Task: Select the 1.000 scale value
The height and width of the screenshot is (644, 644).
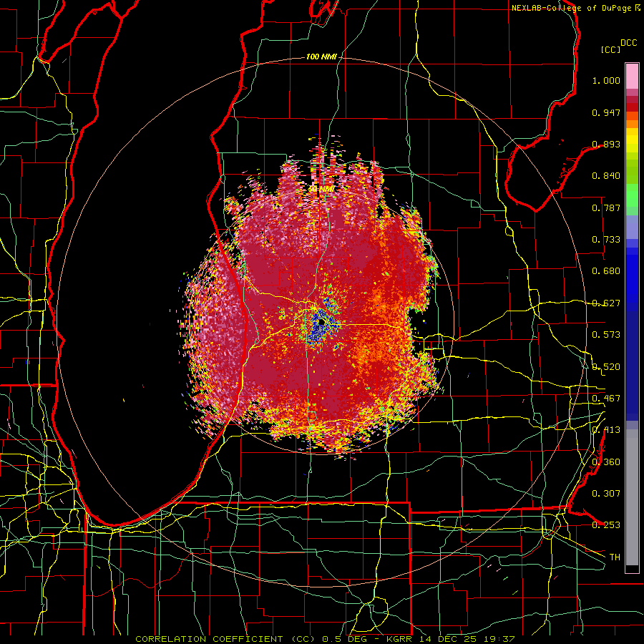Action: (606, 80)
